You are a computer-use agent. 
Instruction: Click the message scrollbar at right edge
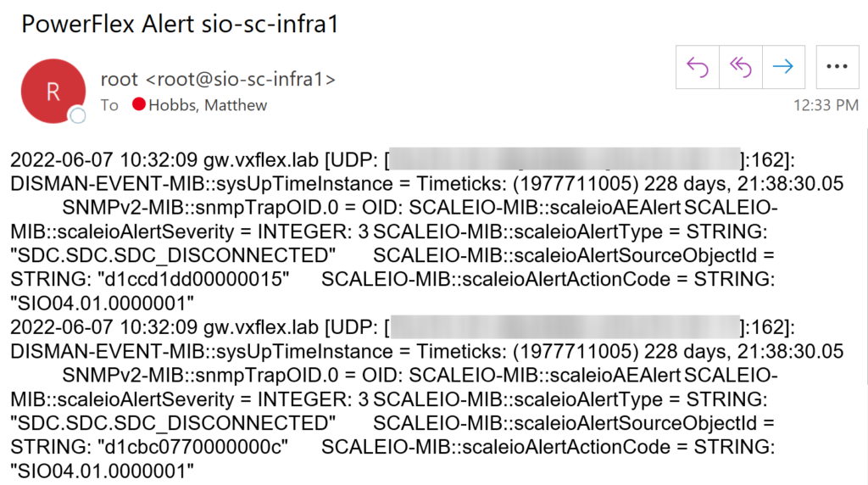coord(865,254)
